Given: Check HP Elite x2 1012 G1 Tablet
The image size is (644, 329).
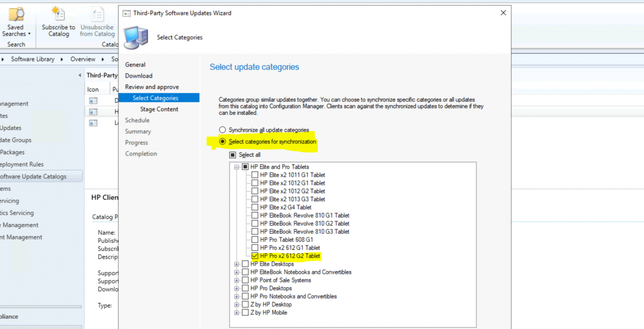Looking at the screenshot, I should (255, 183).
